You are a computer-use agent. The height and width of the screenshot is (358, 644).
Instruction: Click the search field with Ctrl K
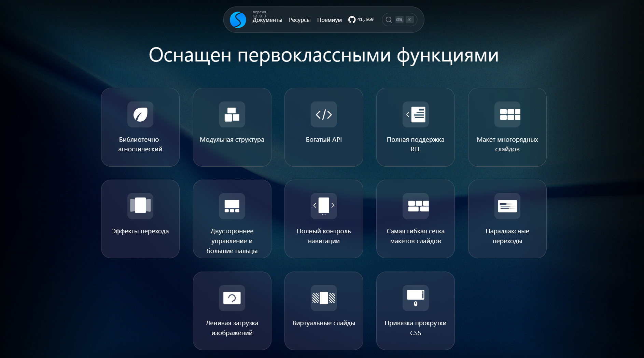399,20
